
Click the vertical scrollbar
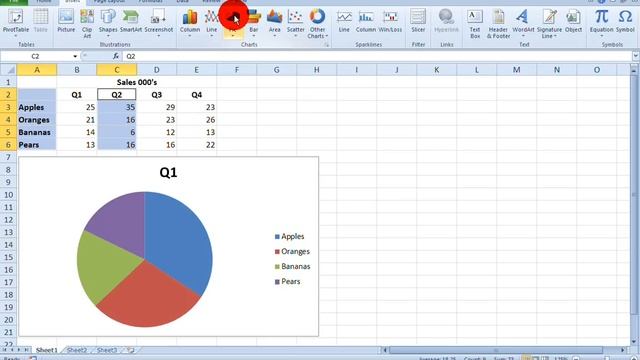pyautogui.click(x=634, y=204)
